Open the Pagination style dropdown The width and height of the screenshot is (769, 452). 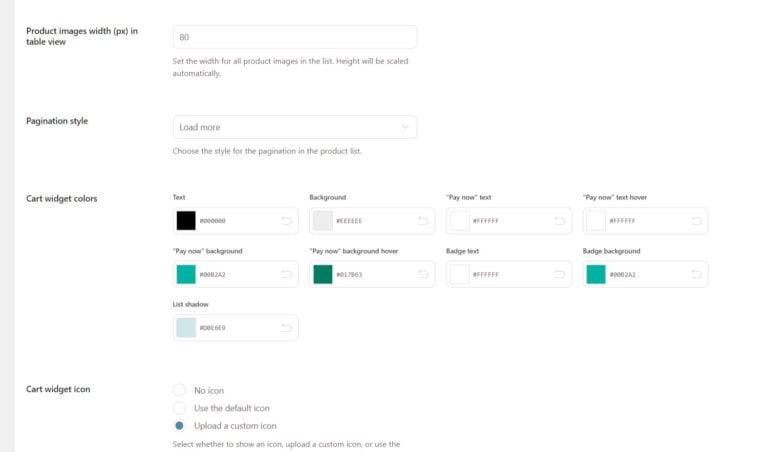pyautogui.click(x=295, y=127)
